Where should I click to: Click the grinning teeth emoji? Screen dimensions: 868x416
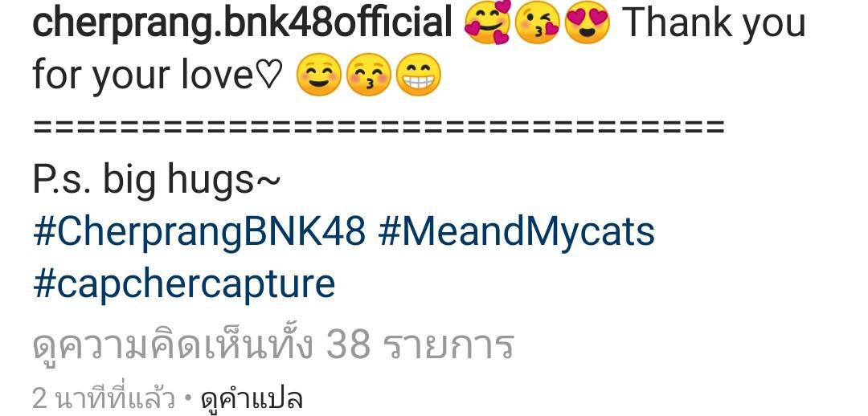point(419,75)
